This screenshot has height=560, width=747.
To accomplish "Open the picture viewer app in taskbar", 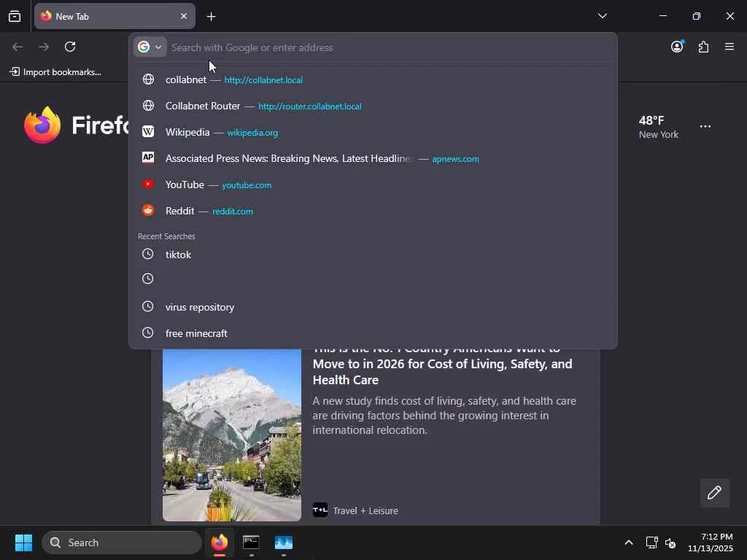I will [284, 542].
